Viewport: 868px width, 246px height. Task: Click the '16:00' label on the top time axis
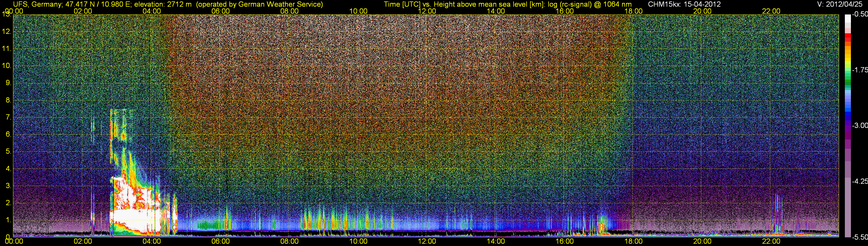click(565, 11)
